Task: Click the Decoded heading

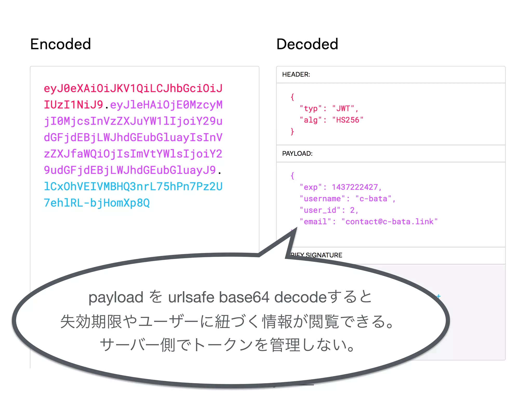Action: click(307, 44)
